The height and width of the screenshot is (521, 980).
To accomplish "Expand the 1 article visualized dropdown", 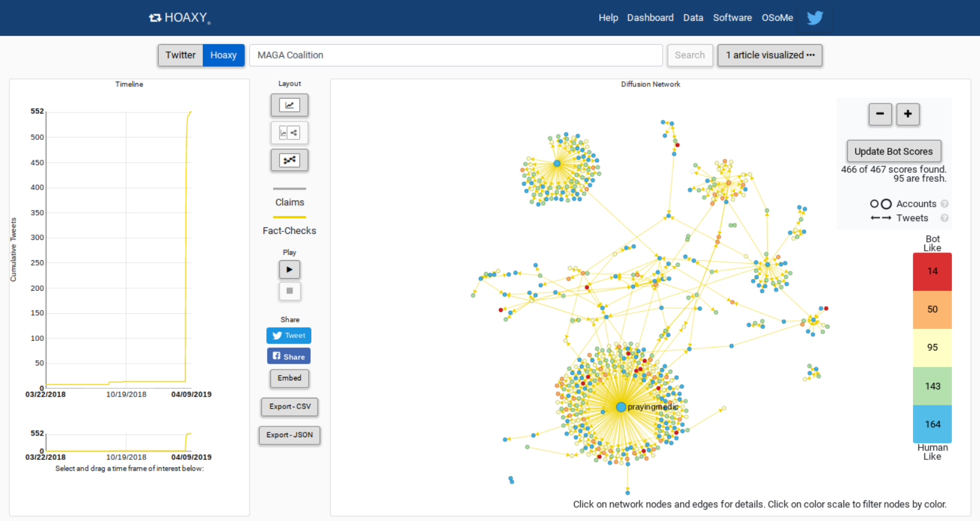I will pyautogui.click(x=770, y=55).
